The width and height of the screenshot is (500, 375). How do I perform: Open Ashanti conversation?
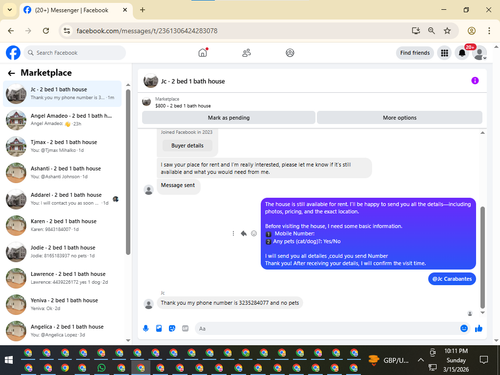pyautogui.click(x=62, y=173)
